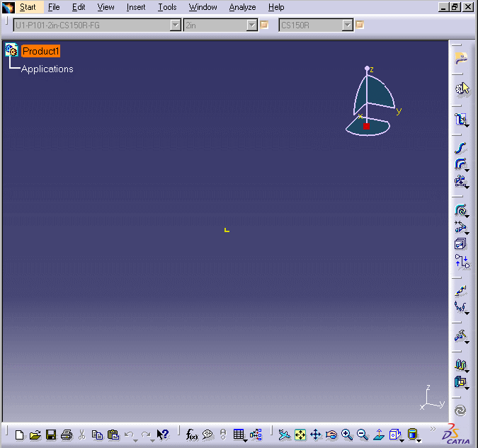
Task: Click the Save icon in bottom toolbar
Action: pyautogui.click(x=51, y=435)
